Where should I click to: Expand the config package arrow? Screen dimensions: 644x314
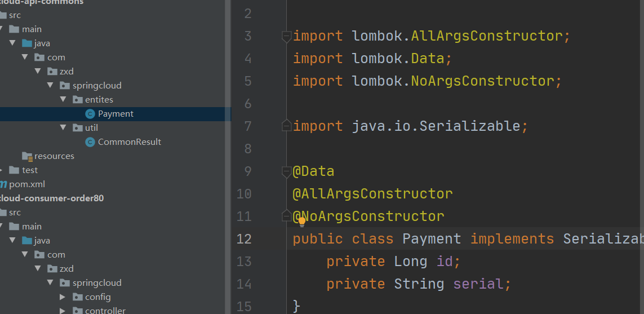(x=63, y=297)
